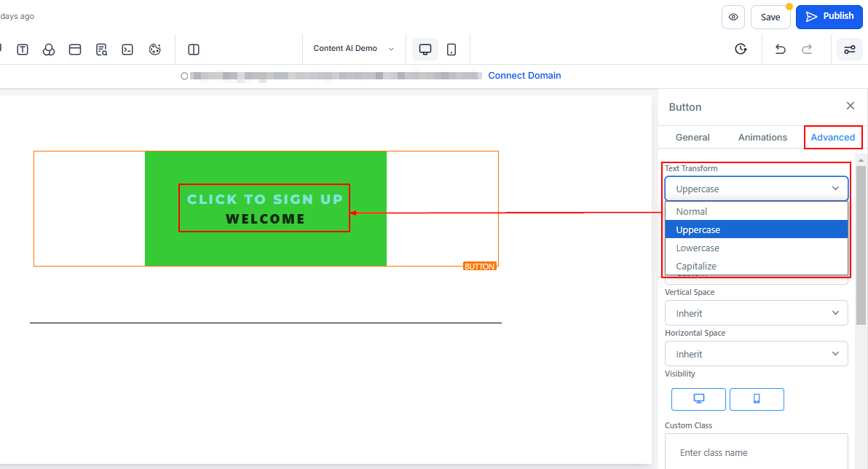This screenshot has width=868, height=469.
Task: Click the cookie consent icon in toolbar
Action: (x=154, y=50)
